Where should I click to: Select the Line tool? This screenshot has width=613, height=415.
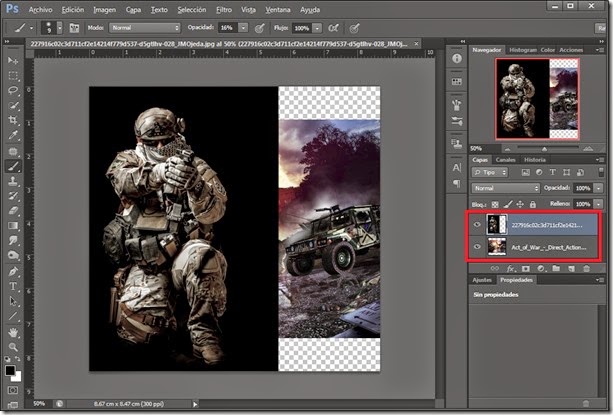click(13, 316)
